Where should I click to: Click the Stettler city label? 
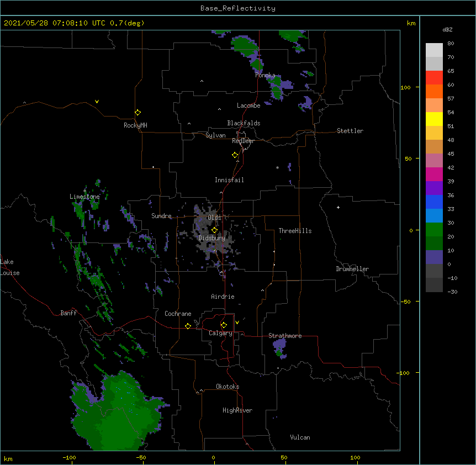(x=350, y=131)
